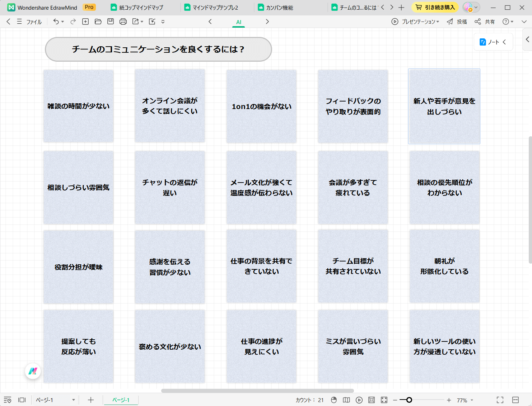The width and height of the screenshot is (532, 406).
Task: Toggle the page panel icon in status bar
Action: [x=22, y=400]
